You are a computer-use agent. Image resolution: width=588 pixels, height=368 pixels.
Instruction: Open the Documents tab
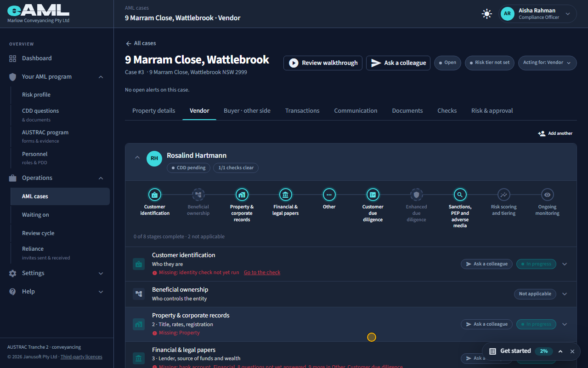point(407,111)
